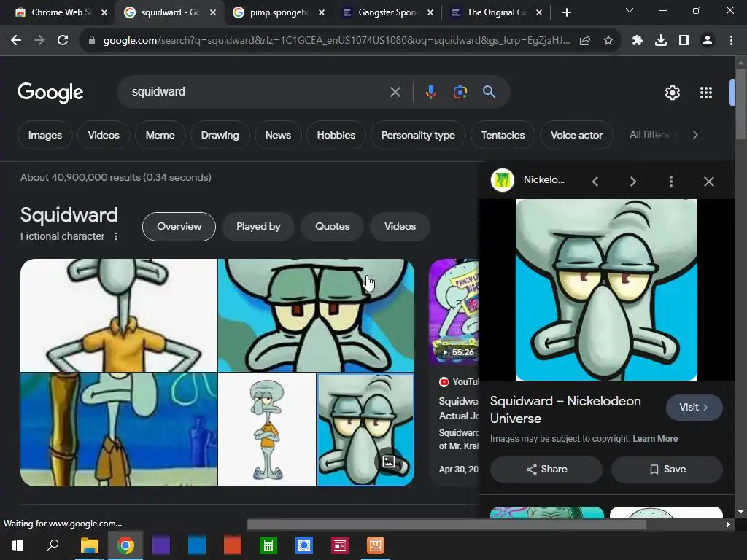Image resolution: width=747 pixels, height=560 pixels.
Task: Open Windows taskbar search
Action: pyautogui.click(x=53, y=545)
